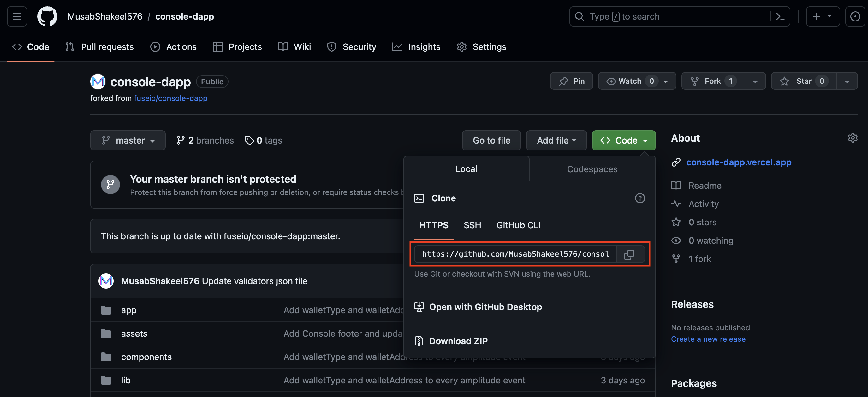The image size is (868, 397).
Task: Switch to the Codespaces tab
Action: pyautogui.click(x=592, y=169)
